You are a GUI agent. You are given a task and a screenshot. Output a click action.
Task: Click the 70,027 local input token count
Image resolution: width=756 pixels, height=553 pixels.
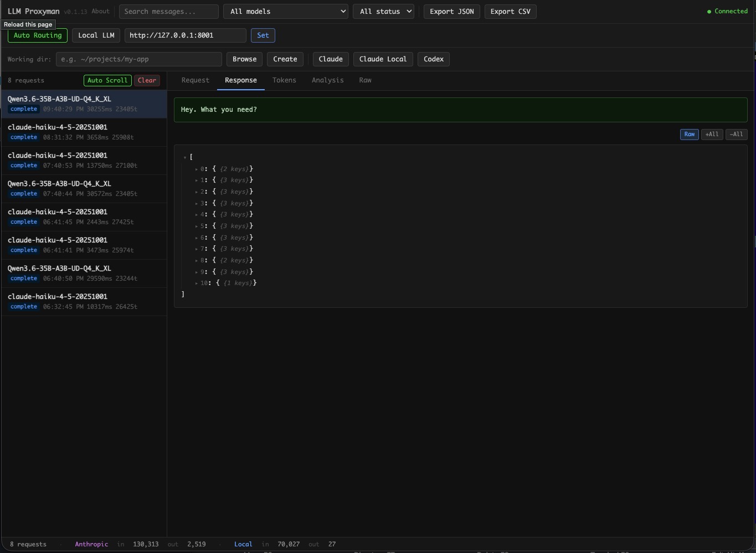click(x=288, y=545)
